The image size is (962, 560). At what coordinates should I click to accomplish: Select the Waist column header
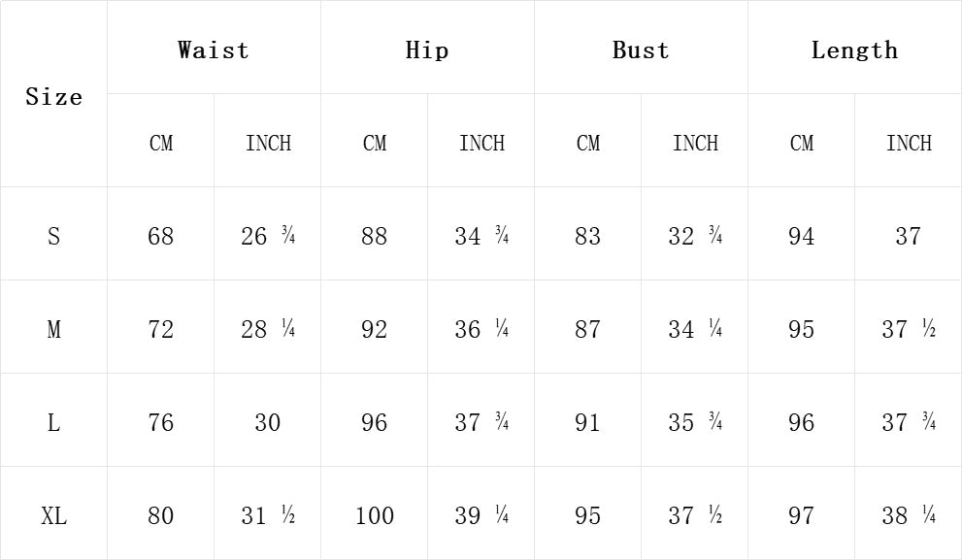(214, 50)
